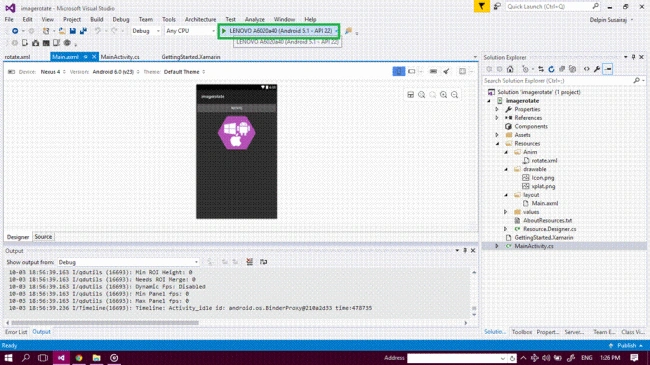650x365 pixels.
Task: Expand the values folder
Action: [505, 212]
